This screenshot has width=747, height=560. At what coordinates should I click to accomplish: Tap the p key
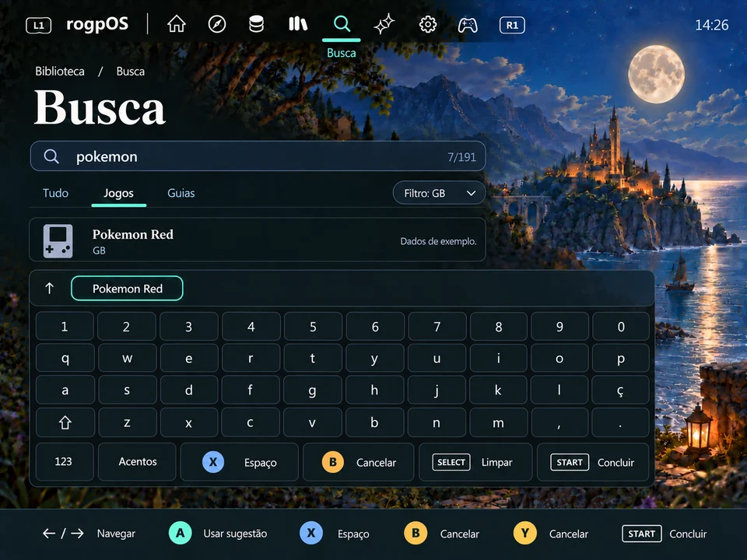coord(620,358)
